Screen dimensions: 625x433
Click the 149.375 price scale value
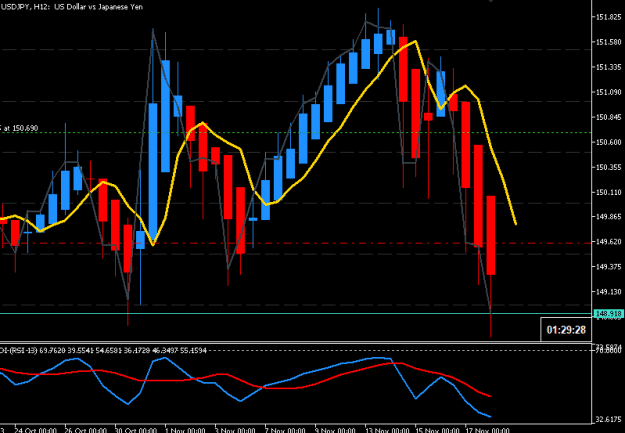(609, 267)
